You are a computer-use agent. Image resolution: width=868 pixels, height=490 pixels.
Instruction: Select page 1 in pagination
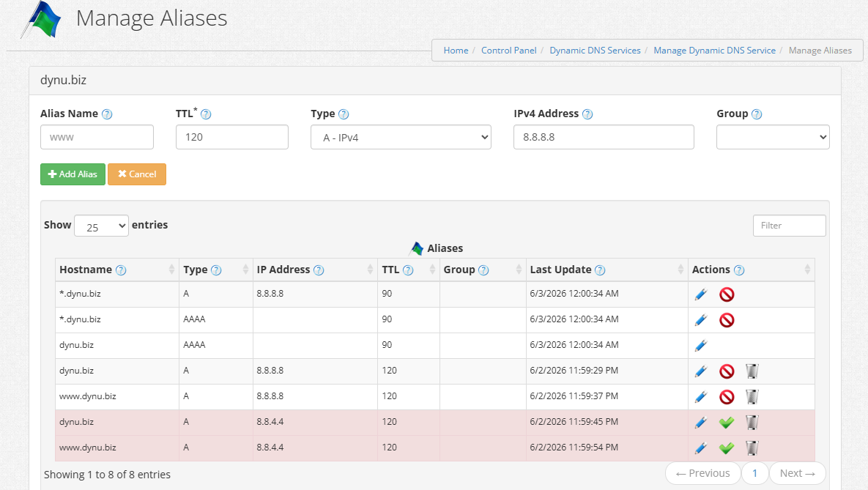[x=754, y=473]
